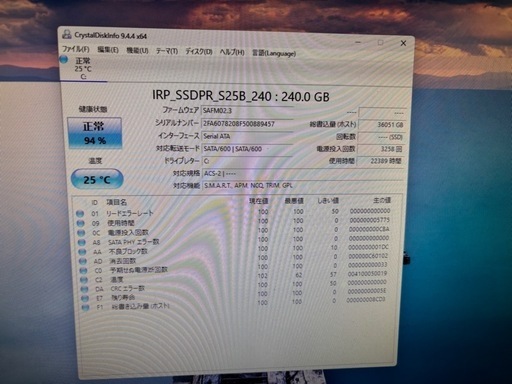Click the 正常 94 % health status button

(x=95, y=133)
